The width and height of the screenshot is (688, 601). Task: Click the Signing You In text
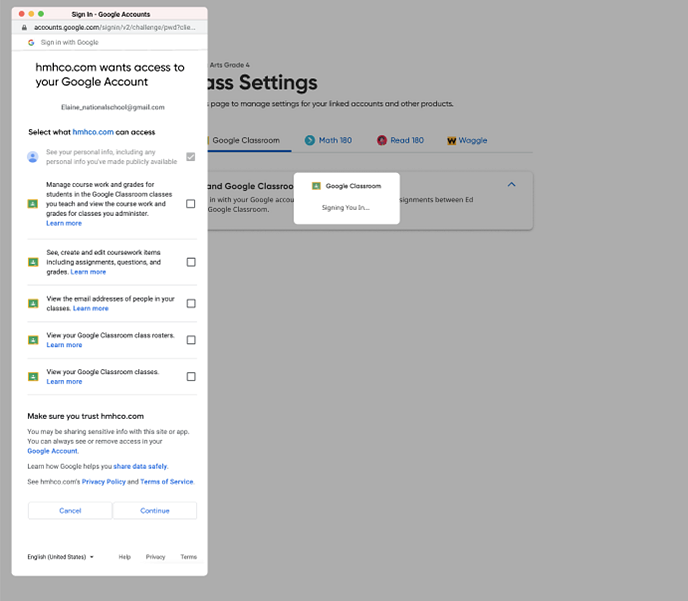(346, 207)
